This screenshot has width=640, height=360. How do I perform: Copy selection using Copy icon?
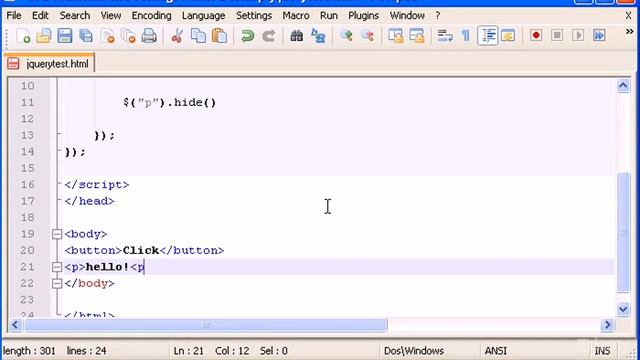click(x=198, y=36)
